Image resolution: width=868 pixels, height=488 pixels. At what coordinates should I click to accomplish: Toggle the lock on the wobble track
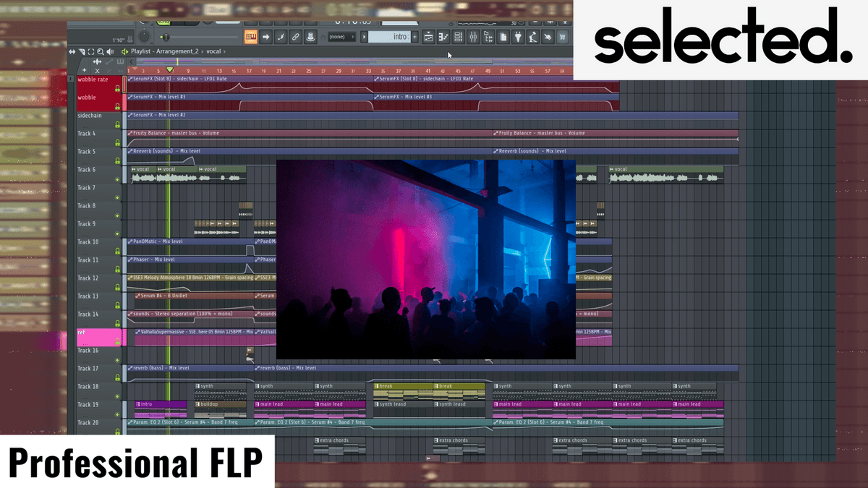point(117,106)
